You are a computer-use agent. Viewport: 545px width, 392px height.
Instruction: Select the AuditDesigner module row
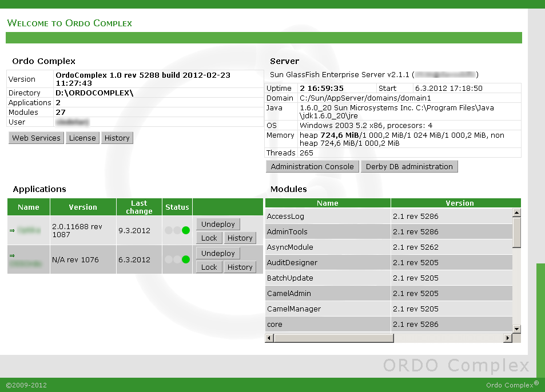[x=388, y=262]
